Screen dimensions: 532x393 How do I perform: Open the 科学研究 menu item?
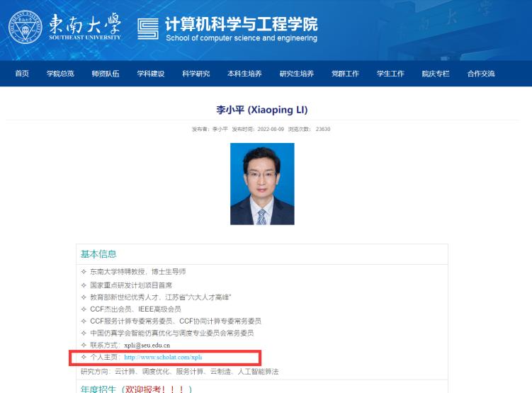click(196, 74)
